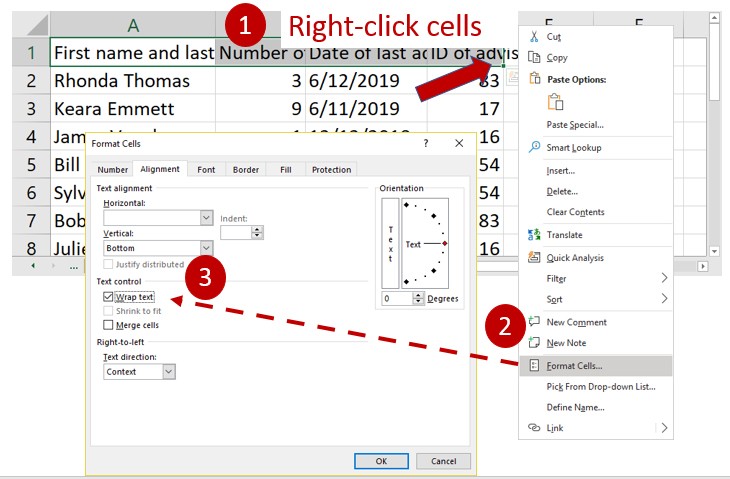Toggle the Shrink to fit checkbox
The width and height of the screenshot is (730, 479).
click(109, 311)
